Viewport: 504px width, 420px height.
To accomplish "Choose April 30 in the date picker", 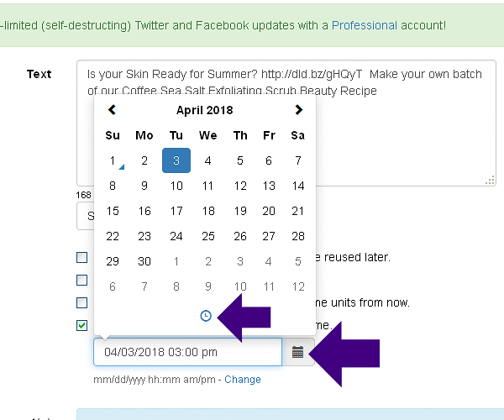I will click(144, 261).
